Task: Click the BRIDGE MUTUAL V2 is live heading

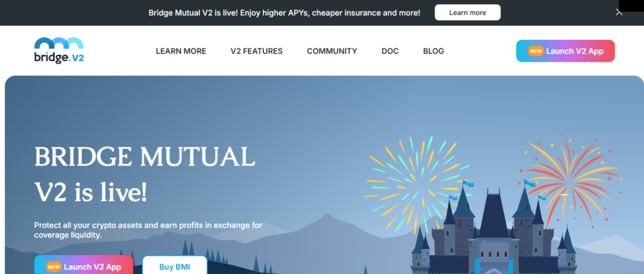Action: pyautogui.click(x=145, y=174)
